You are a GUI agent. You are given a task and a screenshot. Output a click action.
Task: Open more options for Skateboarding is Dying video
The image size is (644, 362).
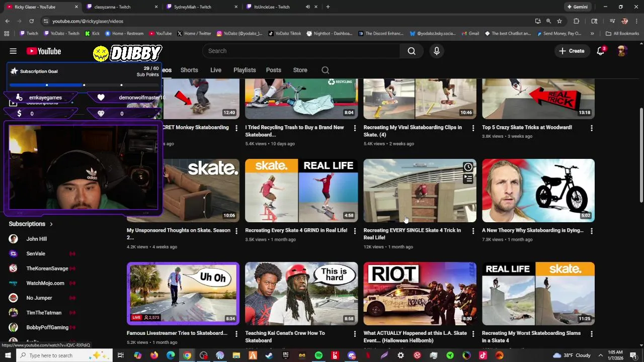pyautogui.click(x=592, y=231)
